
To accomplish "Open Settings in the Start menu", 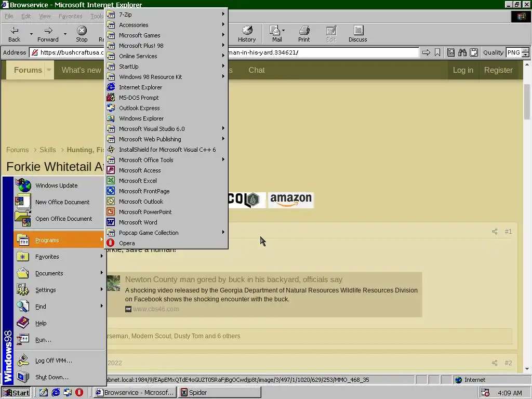I will [x=59, y=290].
